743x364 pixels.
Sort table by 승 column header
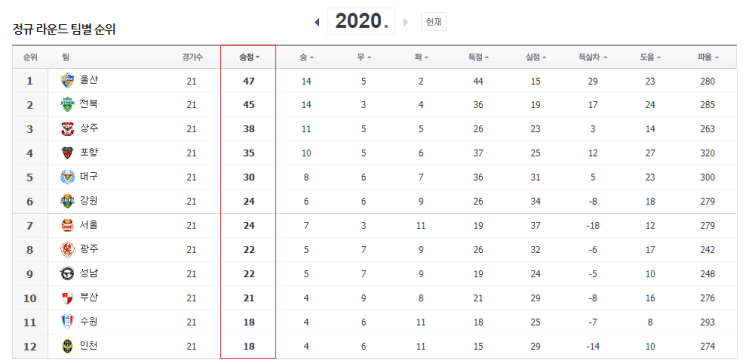point(307,57)
